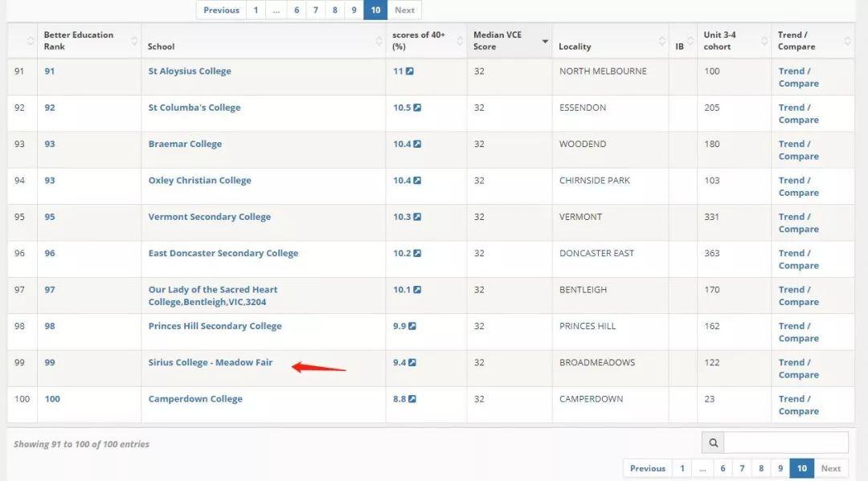Go to page 9 in top pagination
Screen dimensions: 868x481
click(354, 10)
